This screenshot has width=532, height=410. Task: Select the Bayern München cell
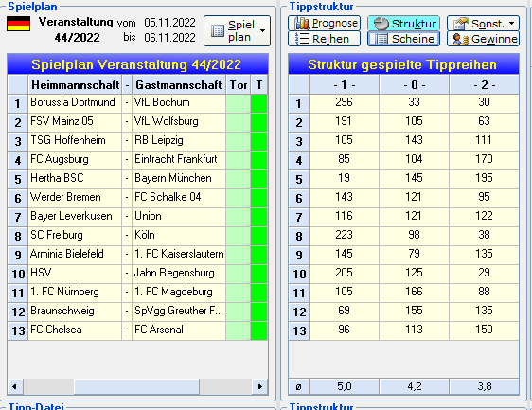tap(179, 179)
